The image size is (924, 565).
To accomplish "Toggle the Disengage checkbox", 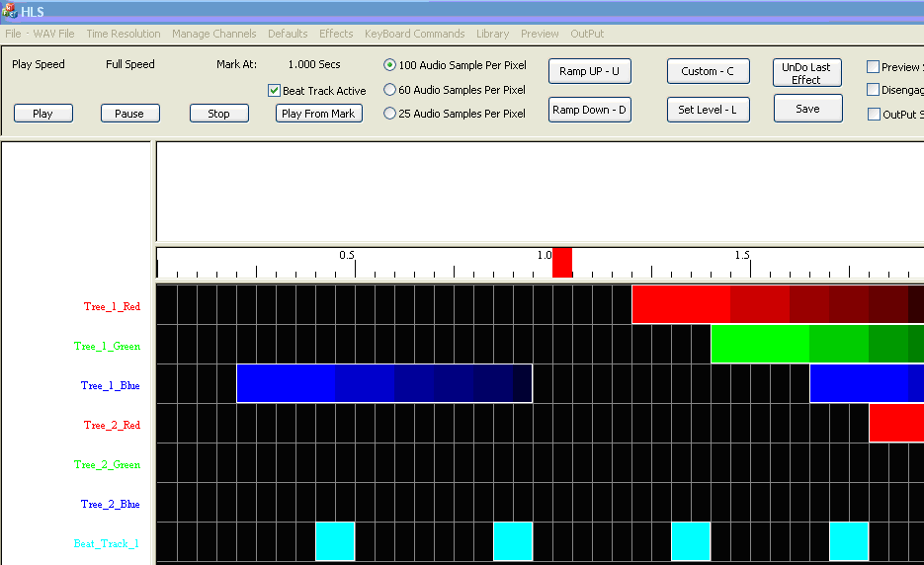I will point(874,90).
